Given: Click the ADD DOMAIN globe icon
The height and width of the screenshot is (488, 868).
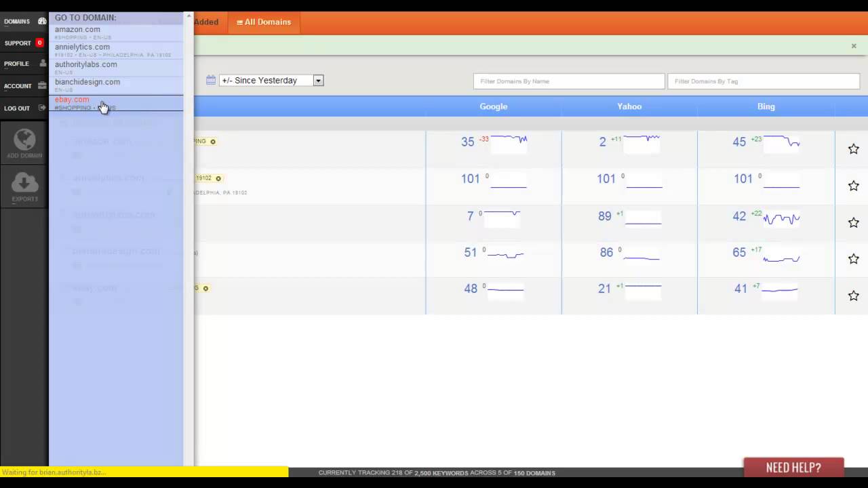Looking at the screenshot, I should point(24,139).
